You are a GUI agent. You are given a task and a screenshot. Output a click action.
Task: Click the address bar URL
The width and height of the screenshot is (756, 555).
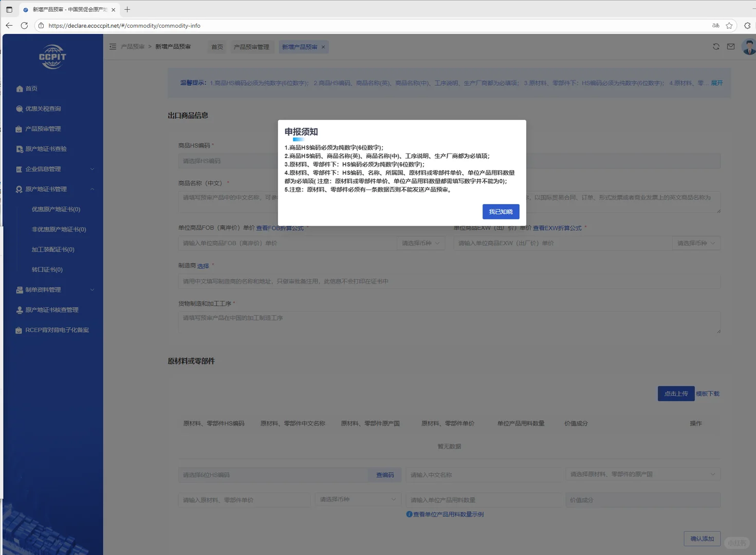tap(124, 26)
